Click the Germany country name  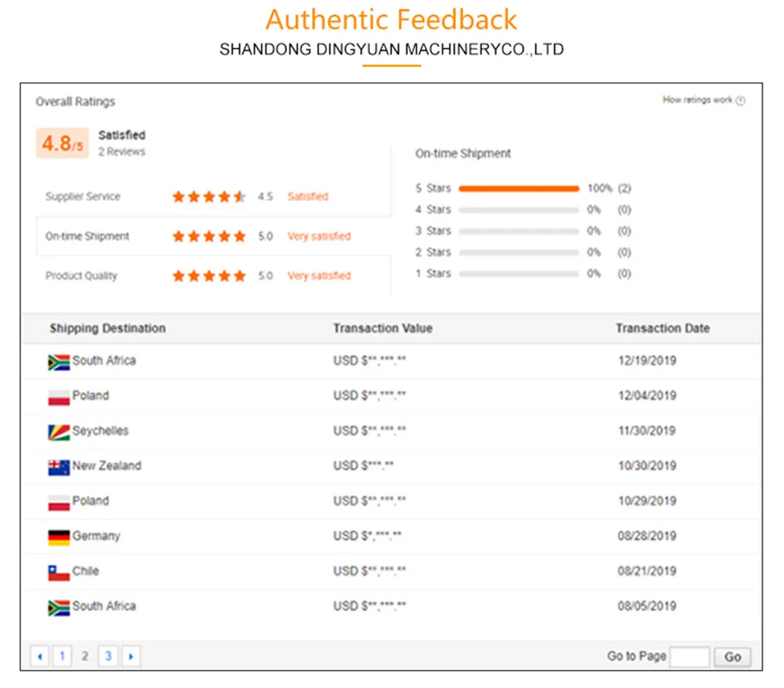tap(96, 537)
